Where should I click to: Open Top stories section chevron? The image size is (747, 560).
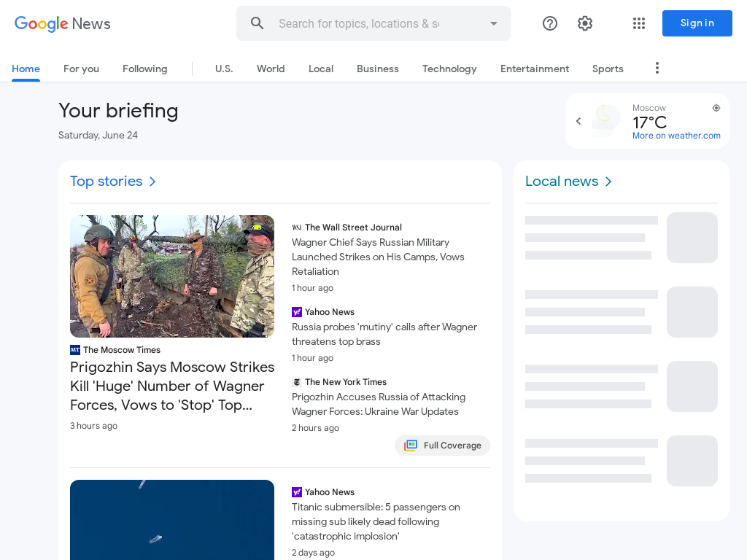152,182
